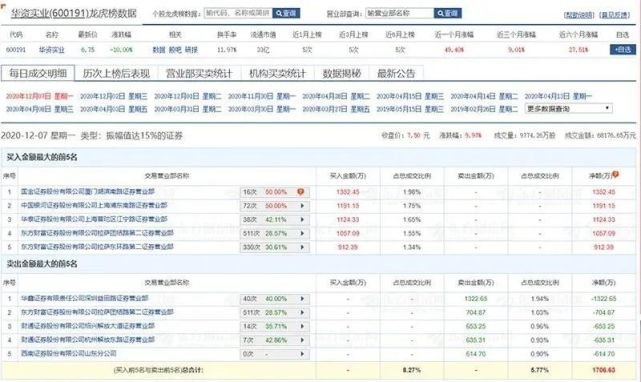Open the 意见反馈 link
This screenshot has height=382, width=641.
click(614, 15)
